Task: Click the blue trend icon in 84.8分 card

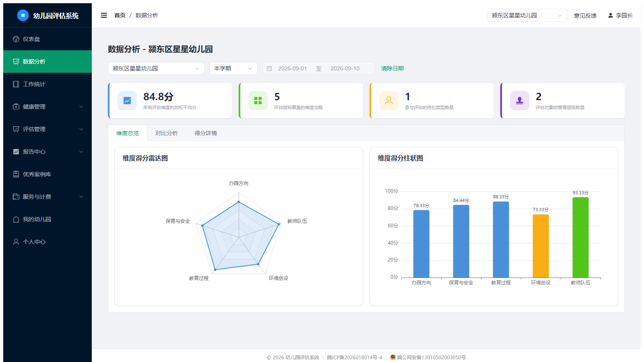Action: click(127, 101)
